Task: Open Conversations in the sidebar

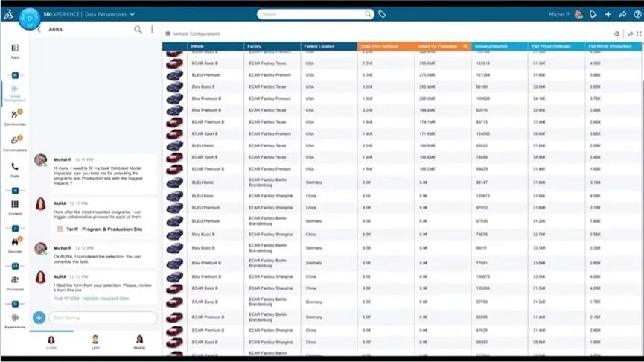Action: (15, 143)
